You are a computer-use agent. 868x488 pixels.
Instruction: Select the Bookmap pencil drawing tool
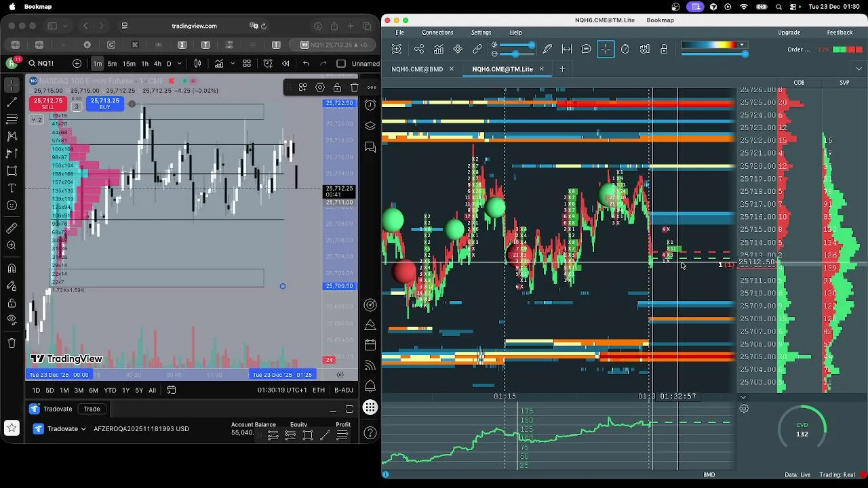[x=547, y=49]
